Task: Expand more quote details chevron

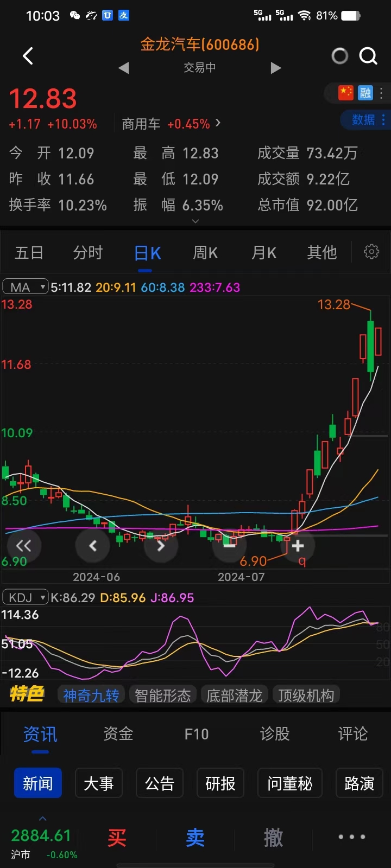Action: coord(195,221)
